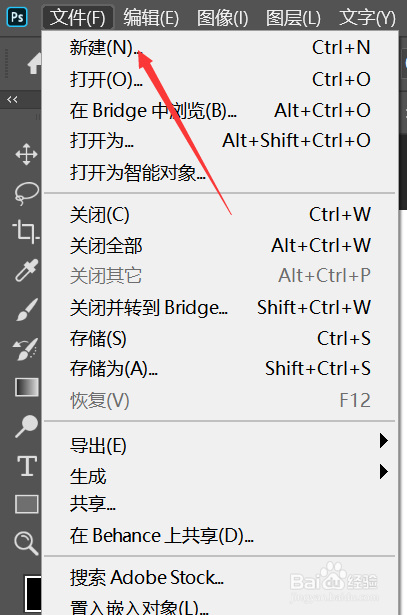Select the Zoom tool
Screen dimensions: 407x615
(x=26, y=543)
